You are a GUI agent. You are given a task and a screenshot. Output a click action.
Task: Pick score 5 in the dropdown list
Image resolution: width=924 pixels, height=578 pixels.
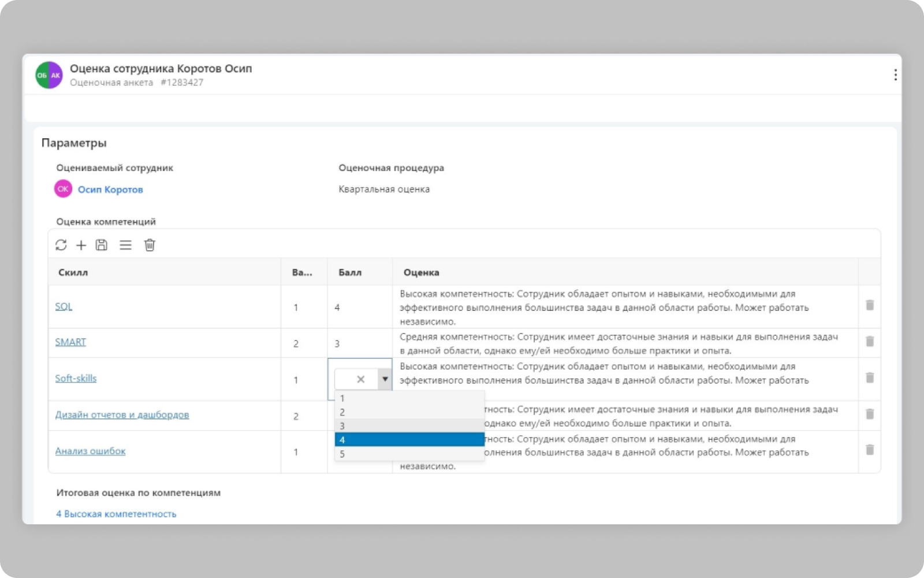click(x=409, y=454)
